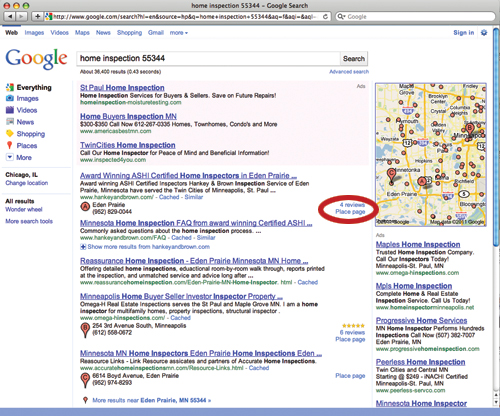Select the News icon in left sidebar

pos(10,122)
